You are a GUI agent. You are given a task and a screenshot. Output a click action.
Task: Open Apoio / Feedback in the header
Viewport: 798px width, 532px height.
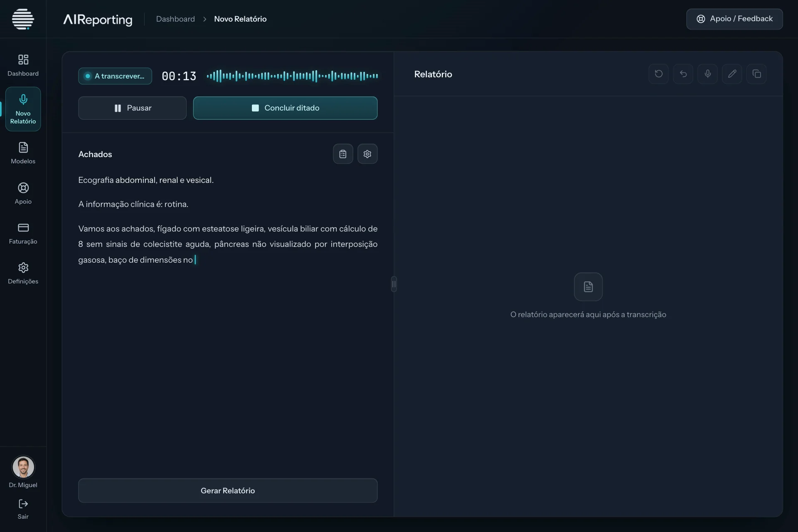[x=735, y=19]
